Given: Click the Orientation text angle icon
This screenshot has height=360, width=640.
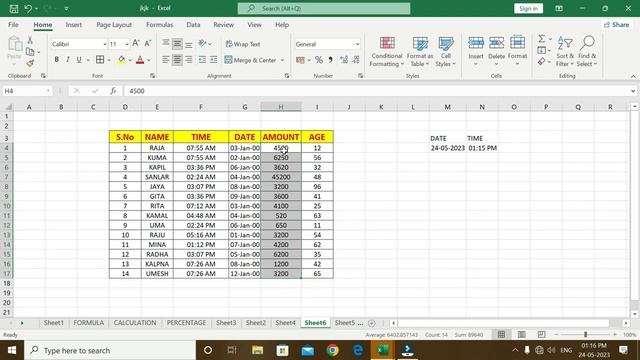Looking at the screenshot, I should 202,43.
